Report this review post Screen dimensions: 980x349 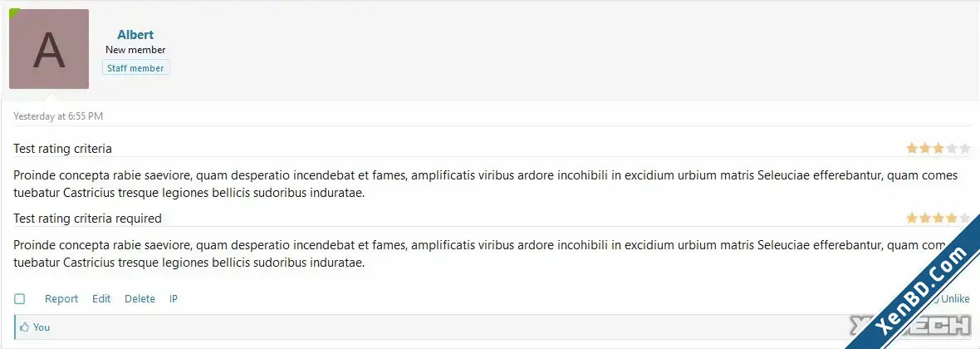tap(61, 299)
